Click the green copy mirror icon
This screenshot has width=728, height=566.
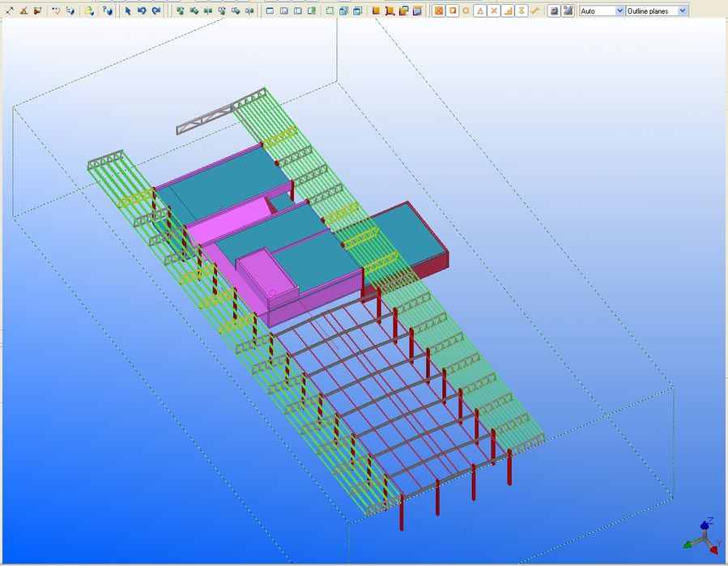pyautogui.click(x=208, y=11)
